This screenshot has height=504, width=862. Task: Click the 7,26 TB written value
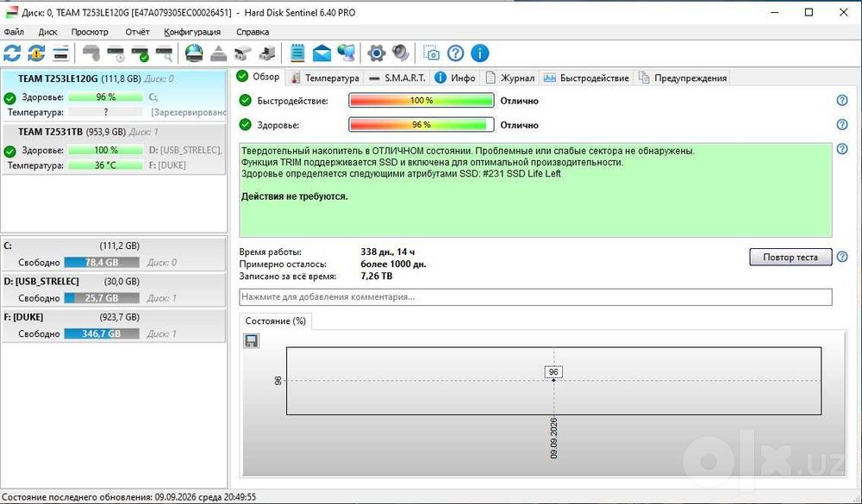coord(377,276)
